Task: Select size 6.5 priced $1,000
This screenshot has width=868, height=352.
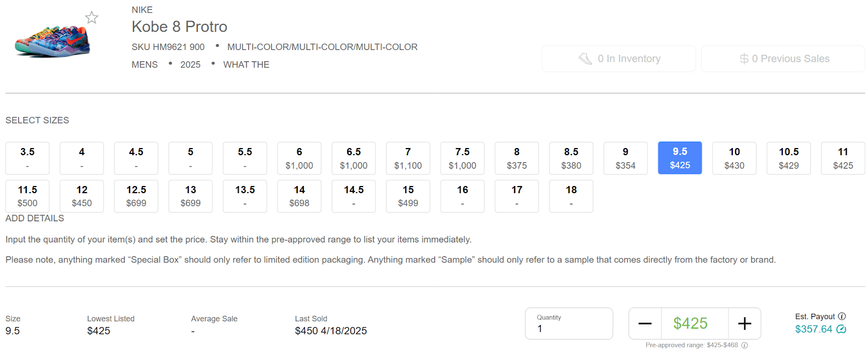Action: (354, 158)
